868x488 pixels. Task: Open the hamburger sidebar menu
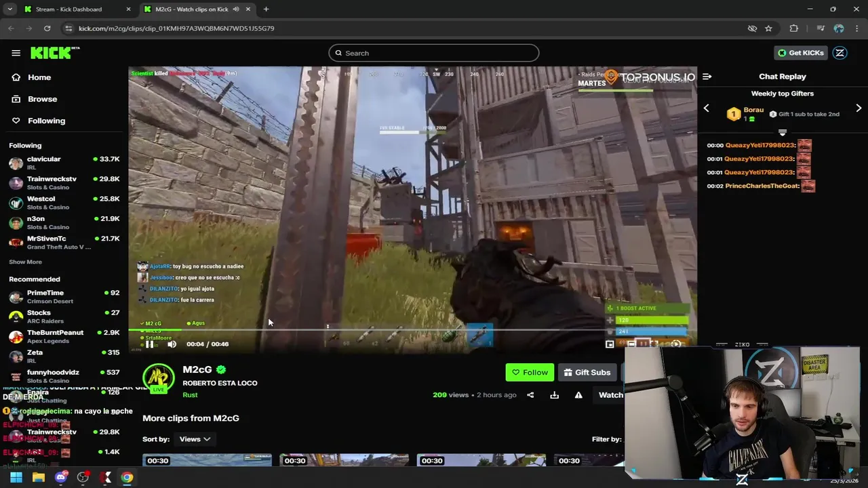point(16,53)
